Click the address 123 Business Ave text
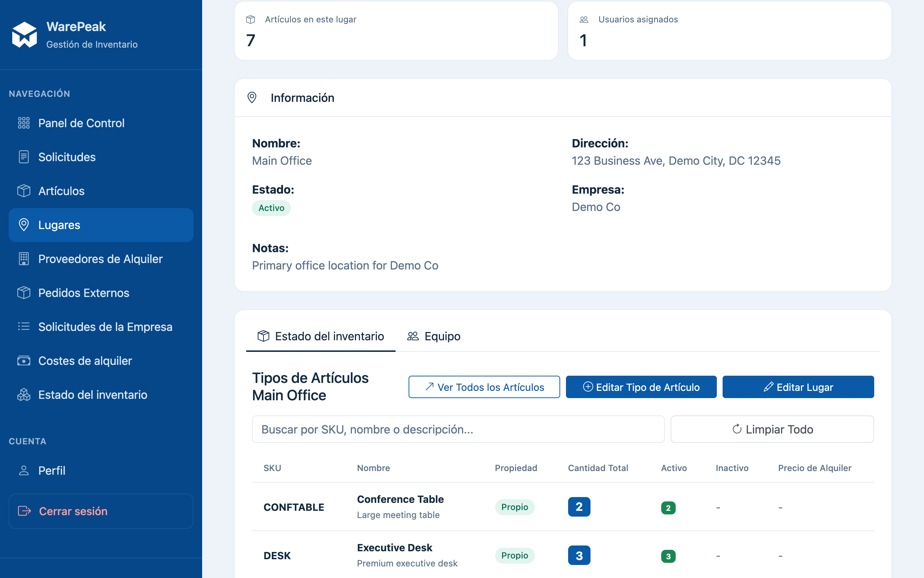Screen dimensions: 924x578 (x=676, y=160)
